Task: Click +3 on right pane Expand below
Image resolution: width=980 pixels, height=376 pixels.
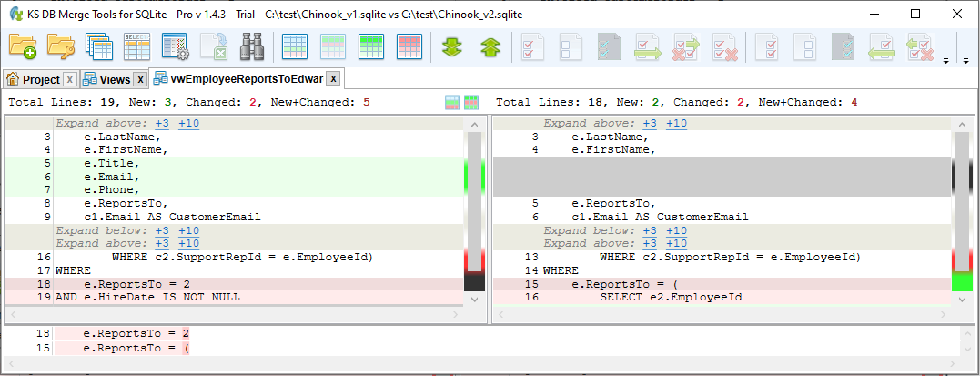Action: pos(650,231)
